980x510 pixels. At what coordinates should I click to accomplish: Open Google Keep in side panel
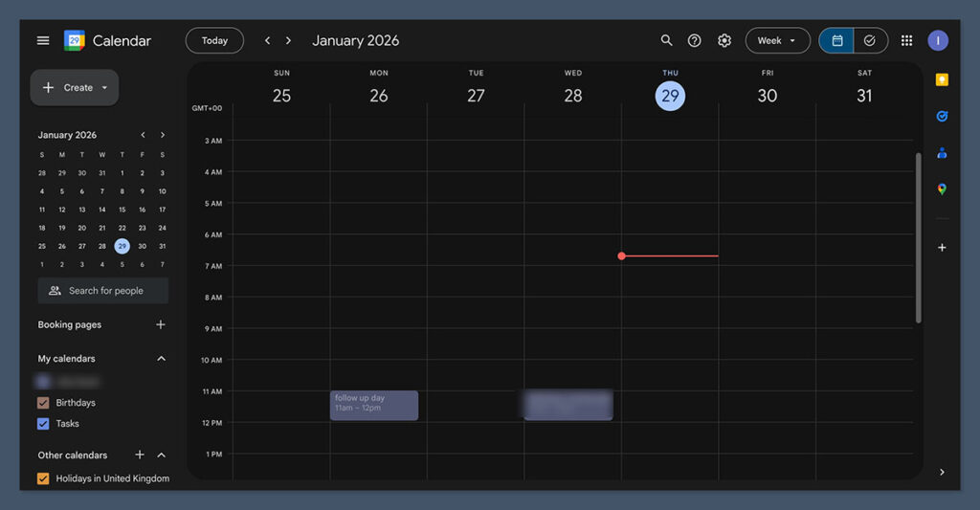pyautogui.click(x=942, y=80)
